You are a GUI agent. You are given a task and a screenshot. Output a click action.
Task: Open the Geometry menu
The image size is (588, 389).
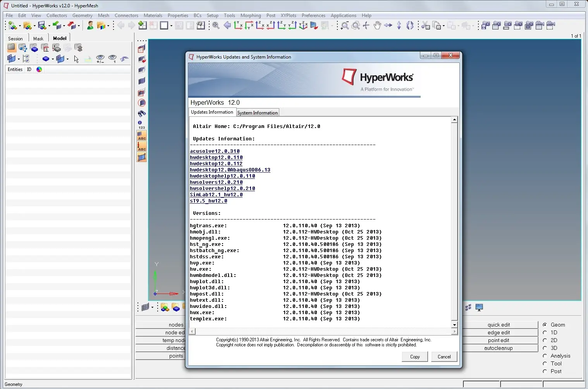(82, 16)
